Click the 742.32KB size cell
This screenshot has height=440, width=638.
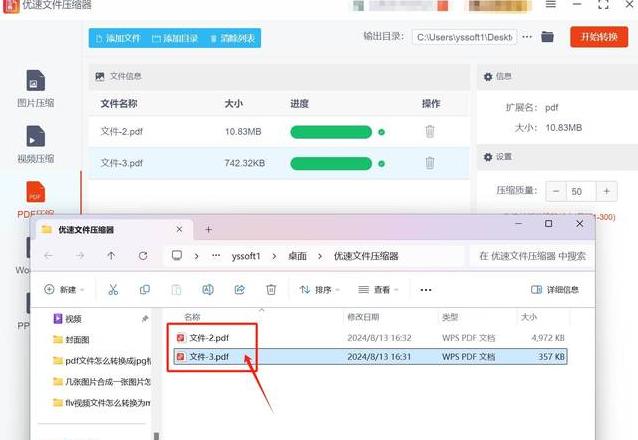pos(245,163)
